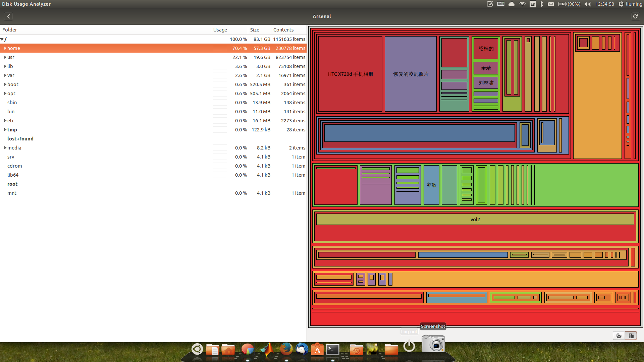Click the 绍楠的 treemap block
This screenshot has width=644, height=362.
(x=486, y=49)
